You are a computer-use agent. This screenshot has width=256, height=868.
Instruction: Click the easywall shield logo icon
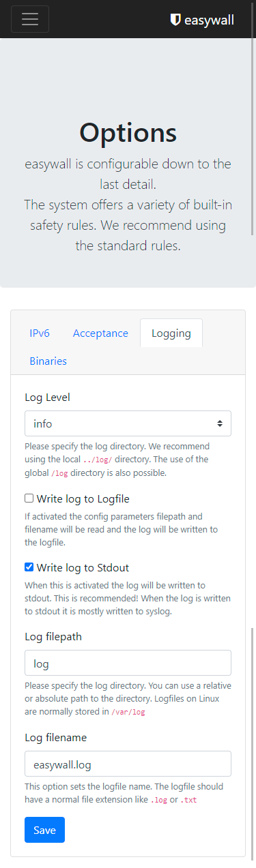[x=175, y=20]
